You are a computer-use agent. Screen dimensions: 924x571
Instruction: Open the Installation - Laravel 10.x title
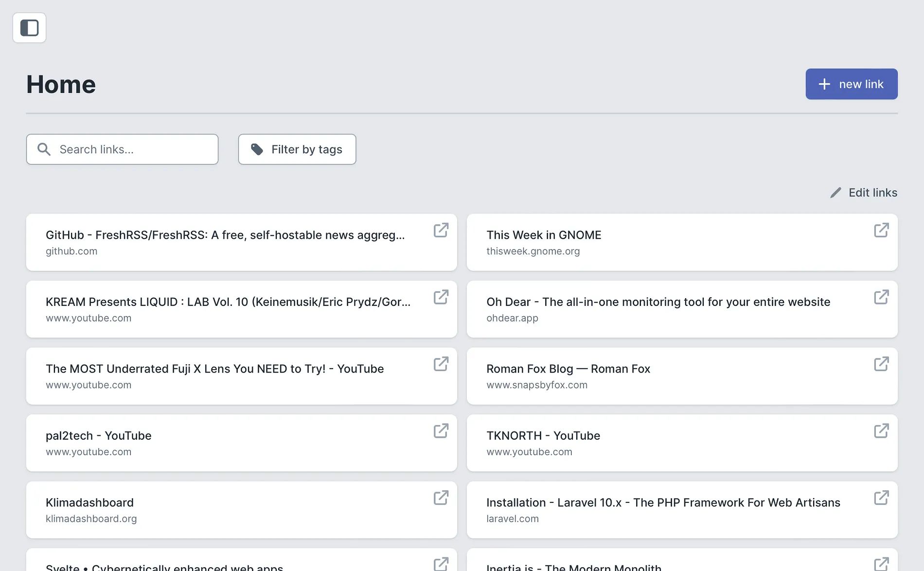[x=663, y=502]
